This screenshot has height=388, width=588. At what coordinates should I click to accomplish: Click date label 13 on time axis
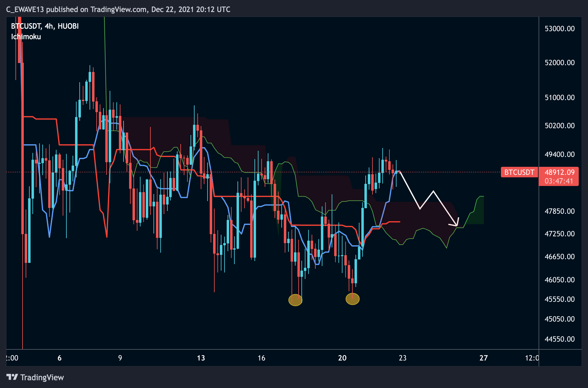tap(201, 358)
